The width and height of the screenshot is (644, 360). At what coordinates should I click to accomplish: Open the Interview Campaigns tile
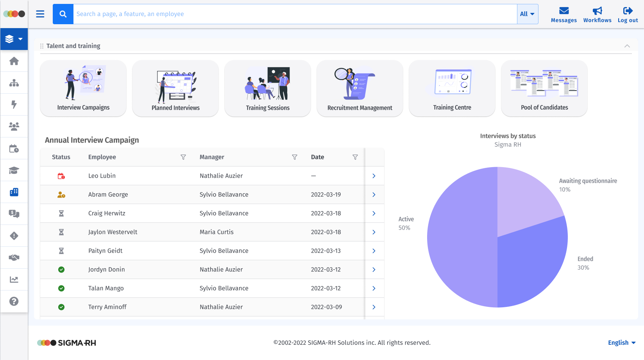click(83, 88)
